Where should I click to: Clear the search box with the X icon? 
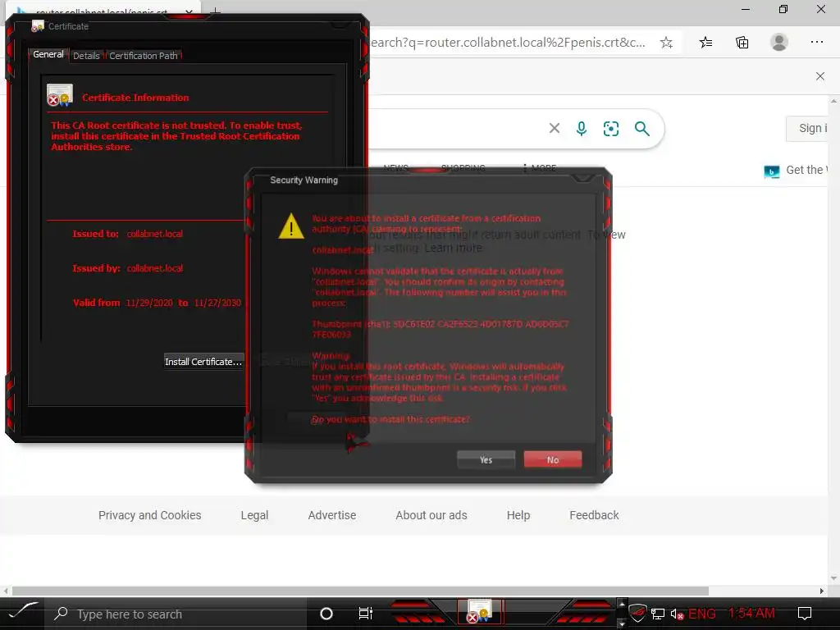(x=555, y=128)
